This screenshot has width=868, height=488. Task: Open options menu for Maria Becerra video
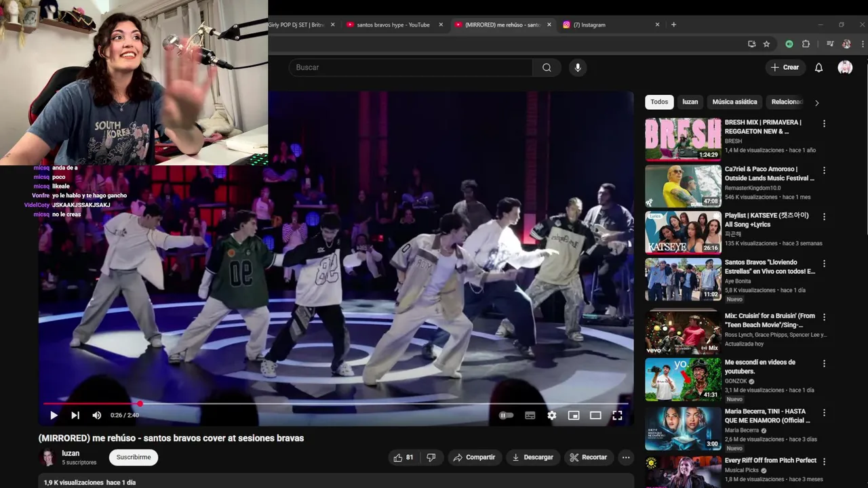(824, 413)
